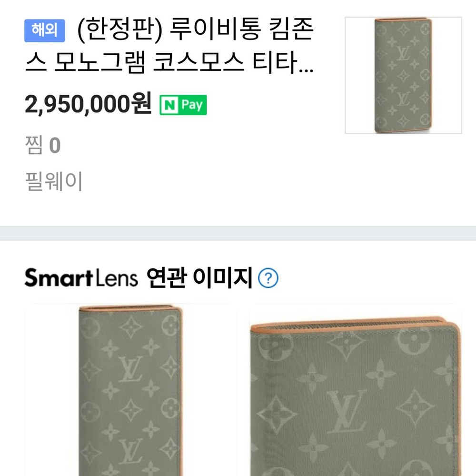Tap the green N Pay badge

click(x=183, y=105)
